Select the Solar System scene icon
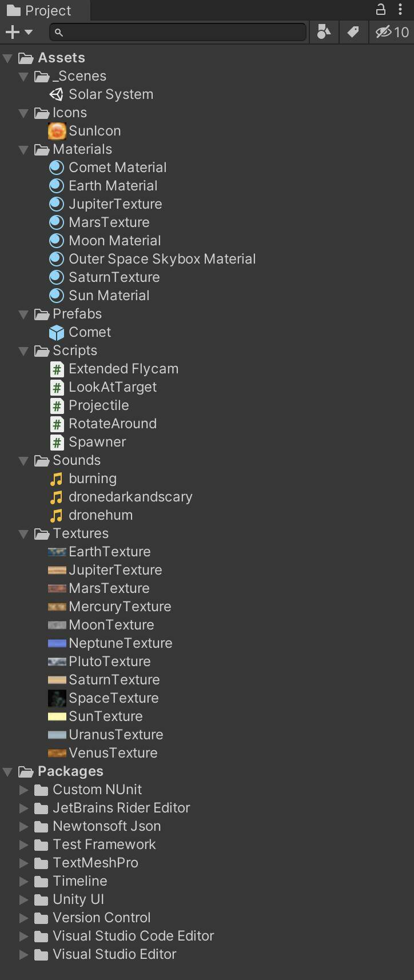This screenshot has width=414, height=980. [x=57, y=94]
